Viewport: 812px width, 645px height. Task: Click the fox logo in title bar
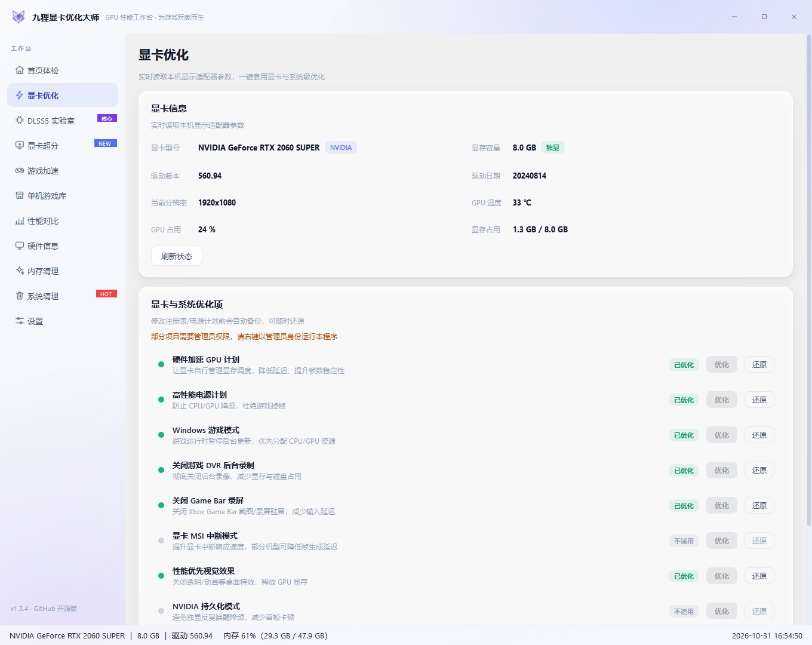(19, 17)
